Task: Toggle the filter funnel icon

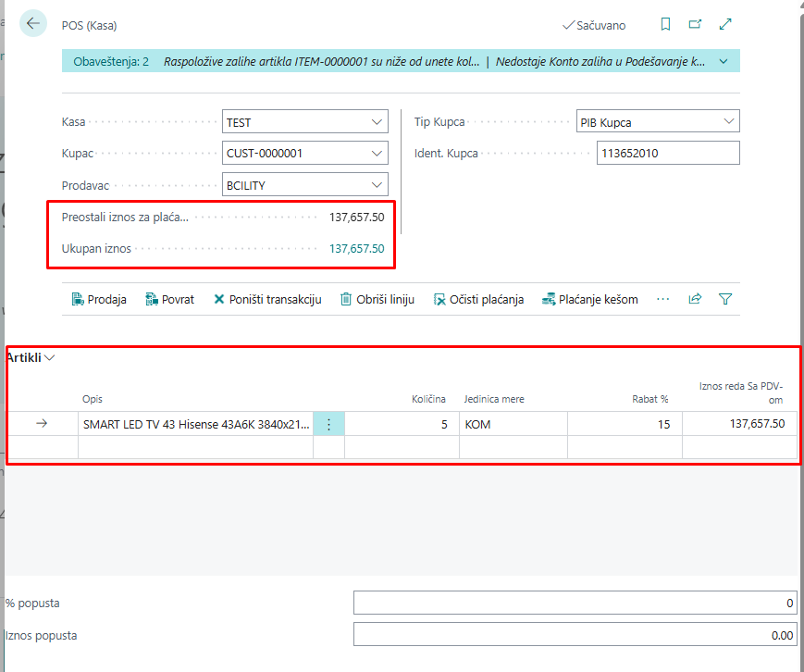Action: click(725, 299)
